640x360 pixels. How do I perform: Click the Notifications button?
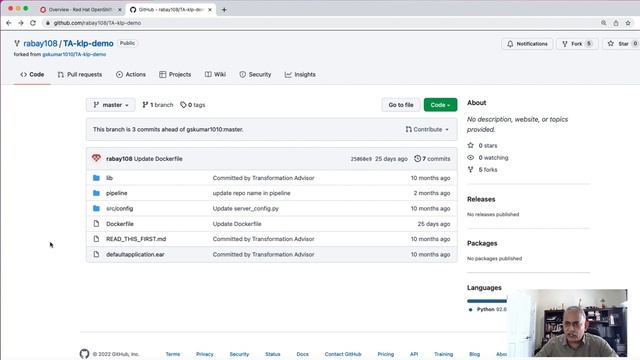click(x=527, y=44)
